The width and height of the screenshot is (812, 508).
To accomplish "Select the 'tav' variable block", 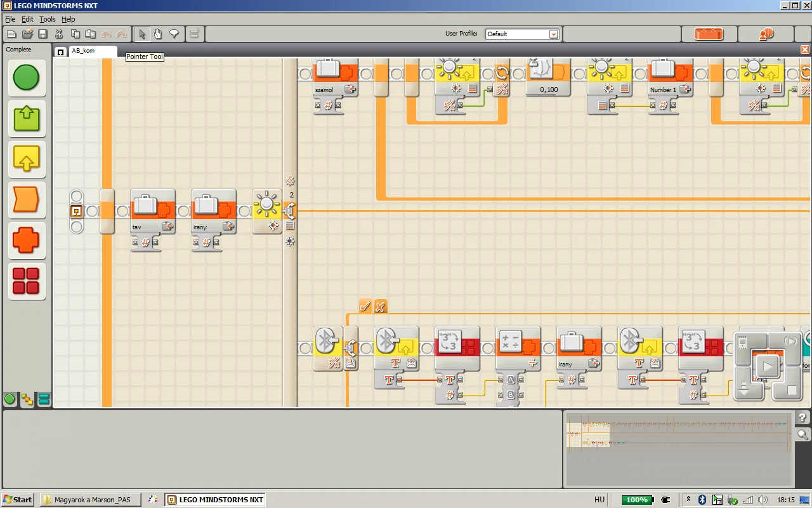I will (153, 212).
